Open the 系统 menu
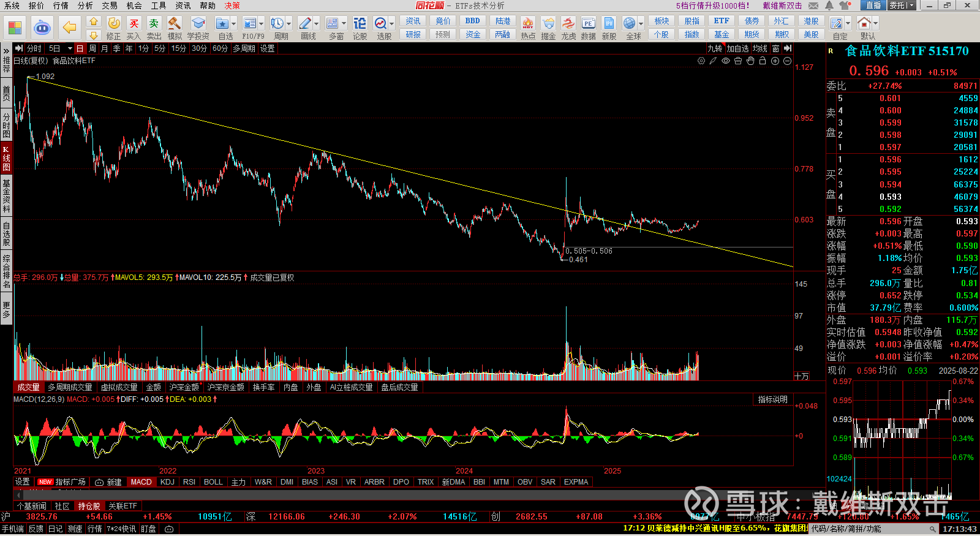Screen dimensions: 980x536 pyautogui.click(x=12, y=6)
